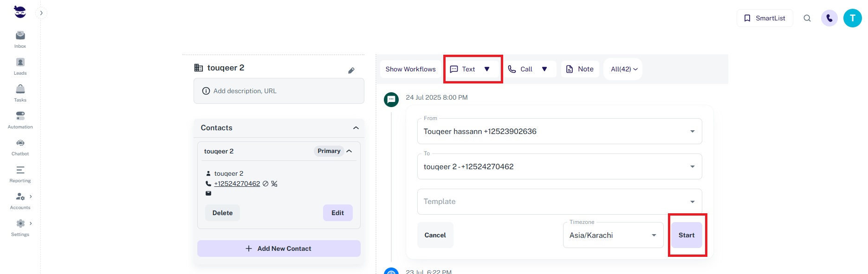868x274 pixels.
Task: Click the Add description, URL field
Action: click(x=279, y=91)
